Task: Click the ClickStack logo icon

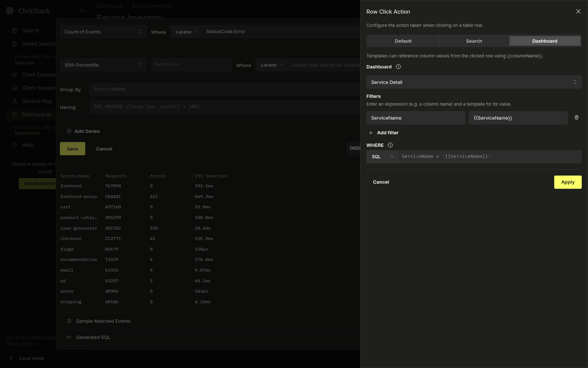Action: [10, 11]
